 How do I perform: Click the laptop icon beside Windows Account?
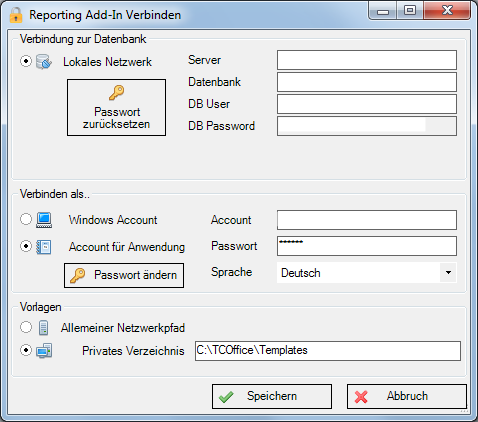44,220
